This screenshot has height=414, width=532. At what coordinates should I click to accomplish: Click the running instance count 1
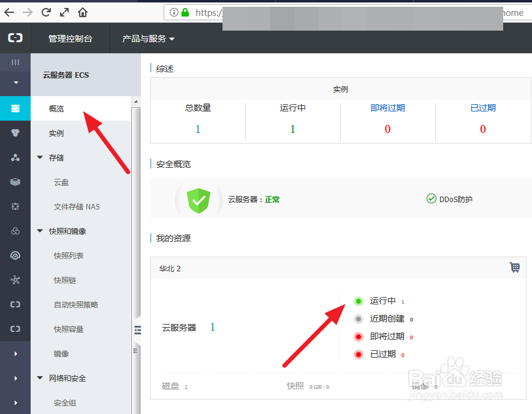click(292, 129)
